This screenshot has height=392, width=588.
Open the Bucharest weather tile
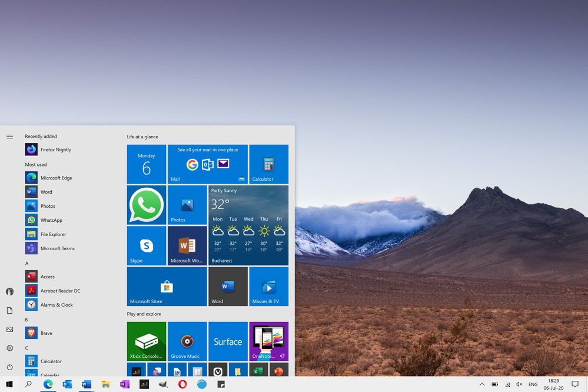pyautogui.click(x=248, y=225)
